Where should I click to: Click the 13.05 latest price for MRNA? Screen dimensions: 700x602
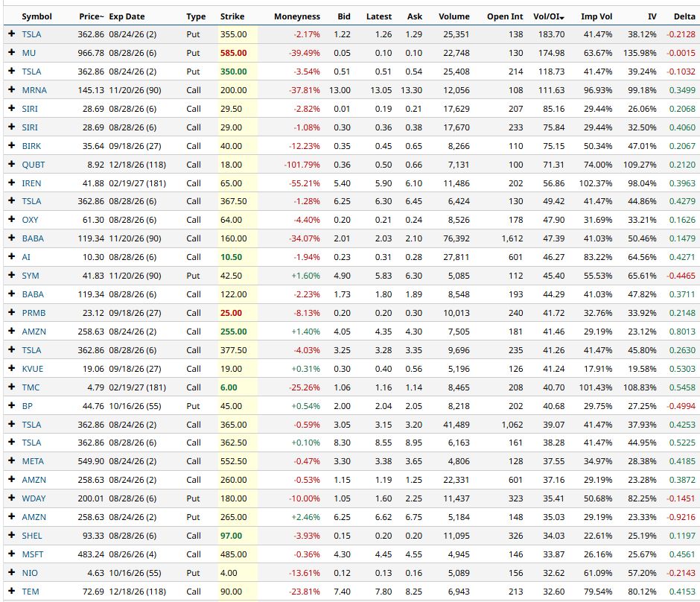click(381, 90)
